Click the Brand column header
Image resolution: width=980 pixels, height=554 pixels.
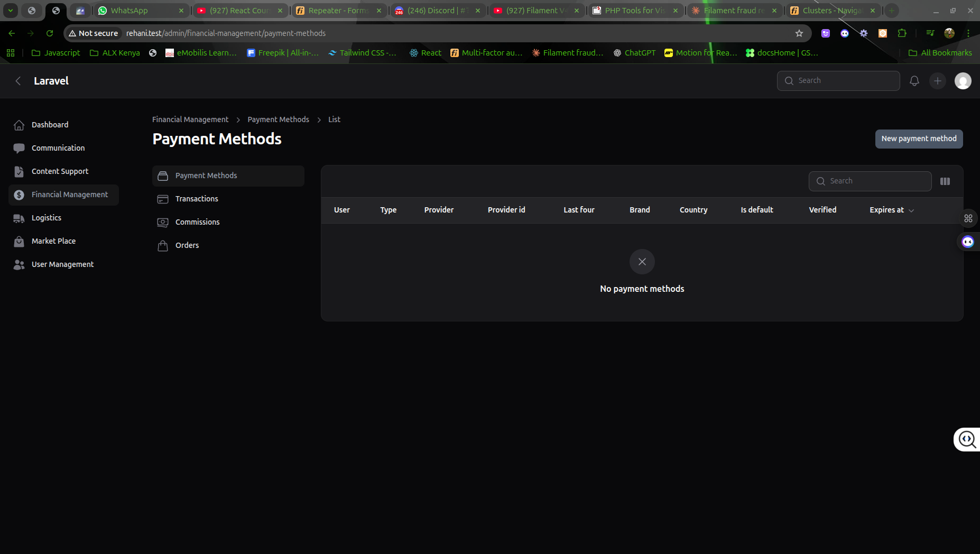[640, 210]
